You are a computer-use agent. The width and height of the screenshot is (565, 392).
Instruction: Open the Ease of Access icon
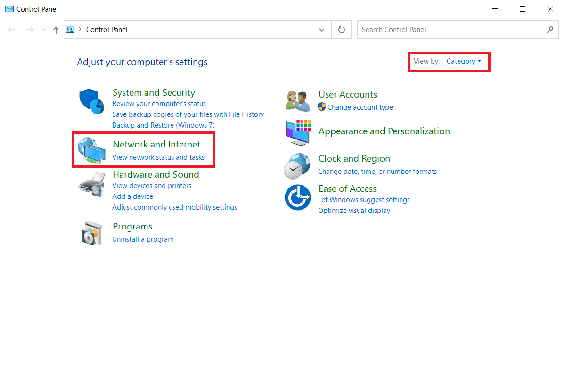coord(297,197)
